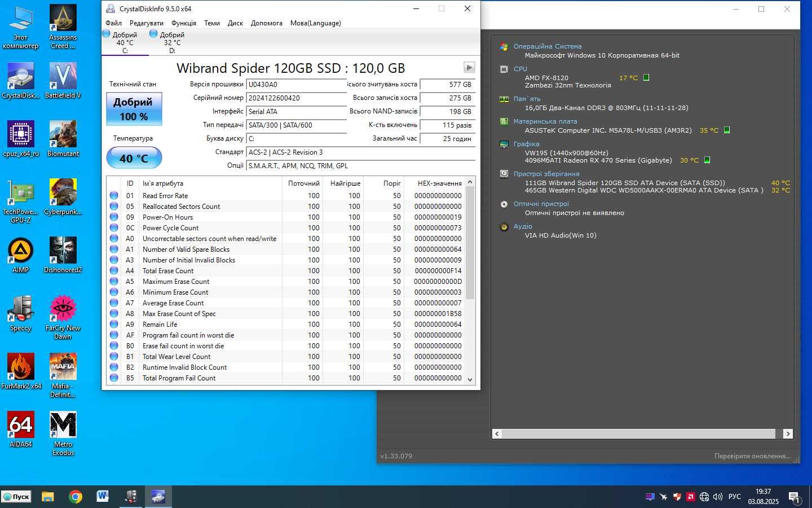
Task: Open the Мова(Language) menu
Action: pos(316,23)
